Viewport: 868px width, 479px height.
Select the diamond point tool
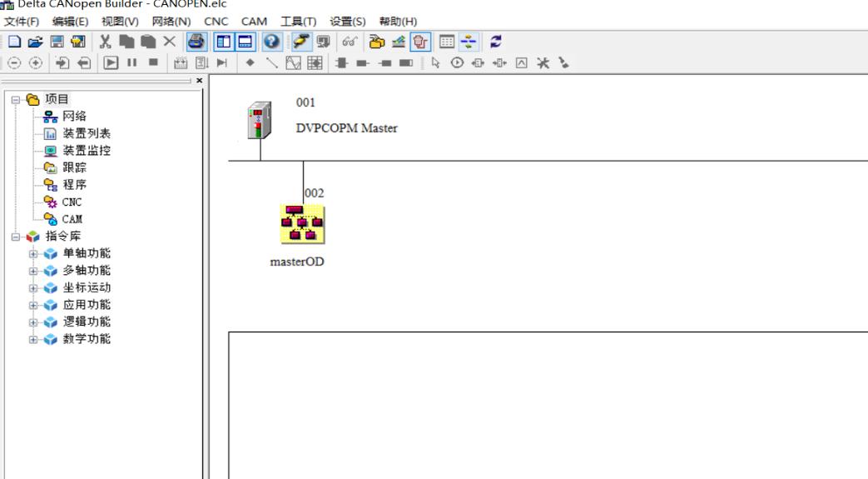[x=250, y=62]
